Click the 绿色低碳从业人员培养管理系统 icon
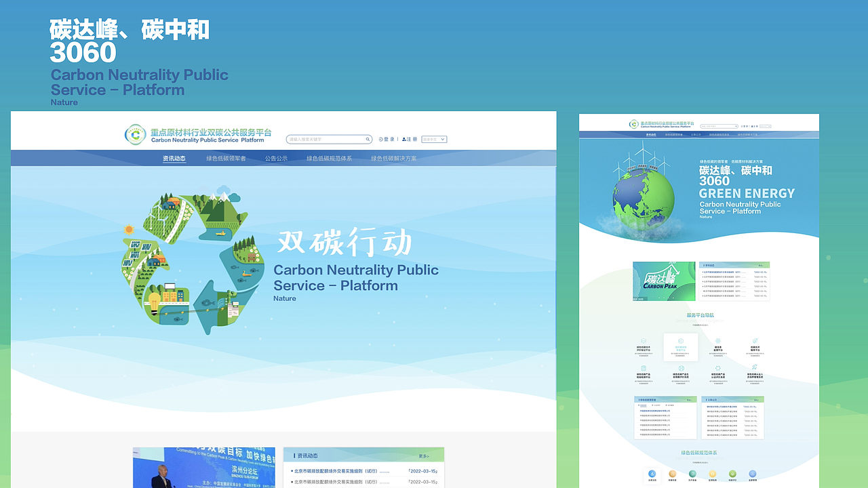 755,368
